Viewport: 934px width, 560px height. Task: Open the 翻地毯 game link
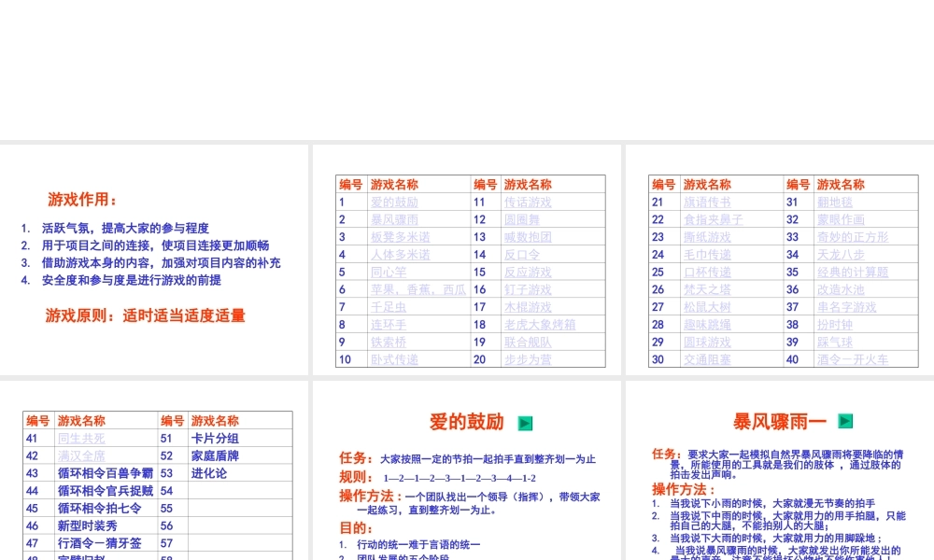click(834, 203)
